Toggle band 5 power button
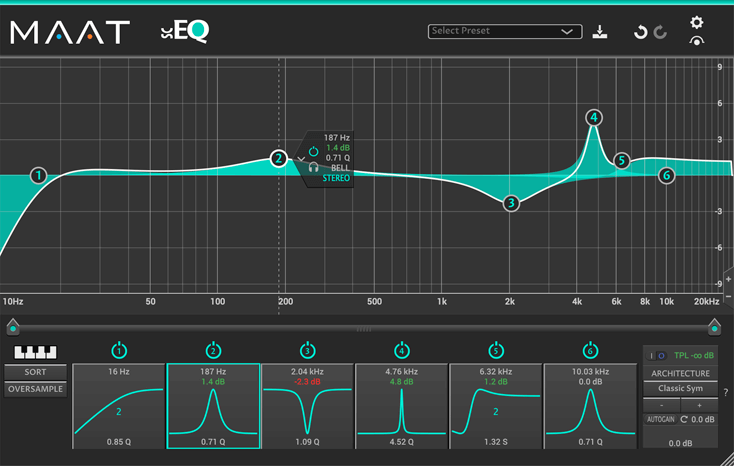The width and height of the screenshot is (734, 466). tap(496, 350)
